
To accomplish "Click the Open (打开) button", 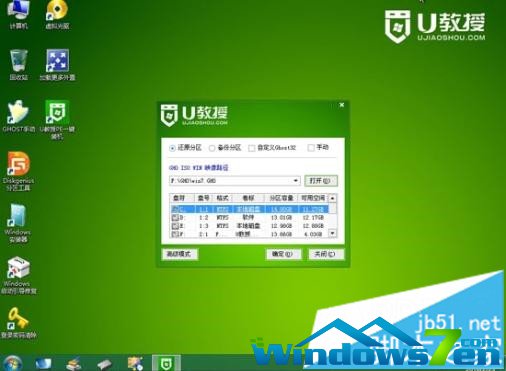I will pos(321,181).
